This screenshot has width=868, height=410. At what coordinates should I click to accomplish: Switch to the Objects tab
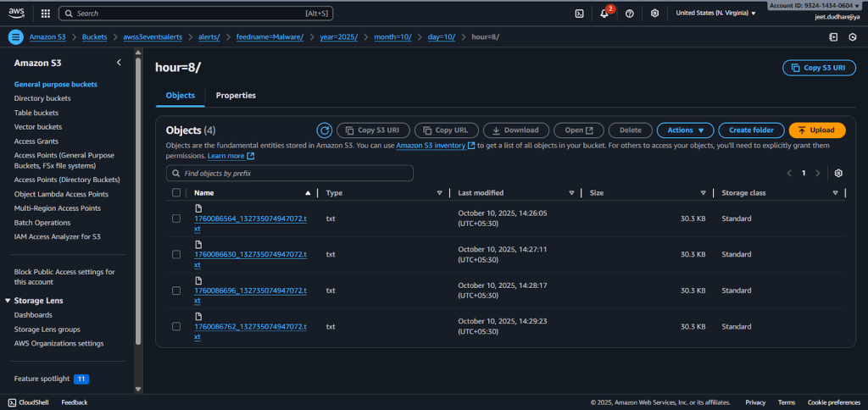[x=181, y=95]
